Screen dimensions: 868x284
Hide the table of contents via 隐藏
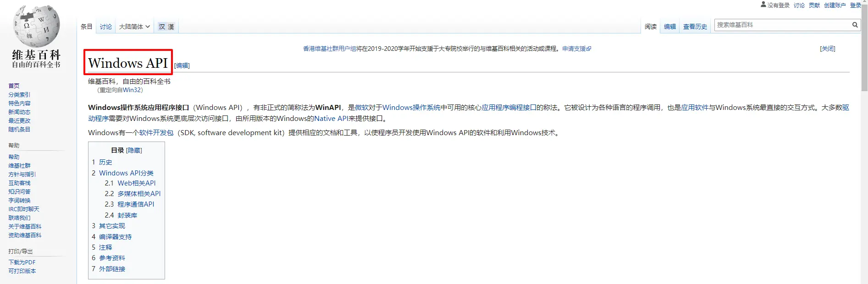[134, 150]
